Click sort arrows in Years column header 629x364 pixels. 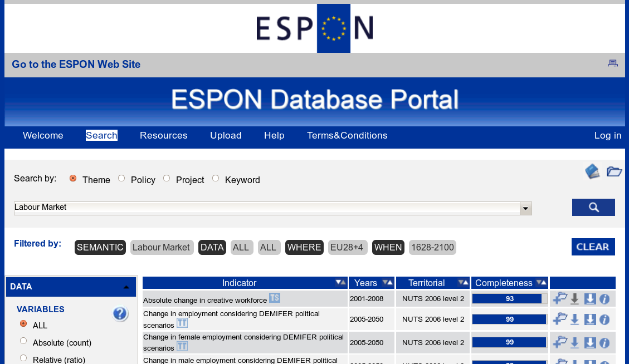point(388,283)
